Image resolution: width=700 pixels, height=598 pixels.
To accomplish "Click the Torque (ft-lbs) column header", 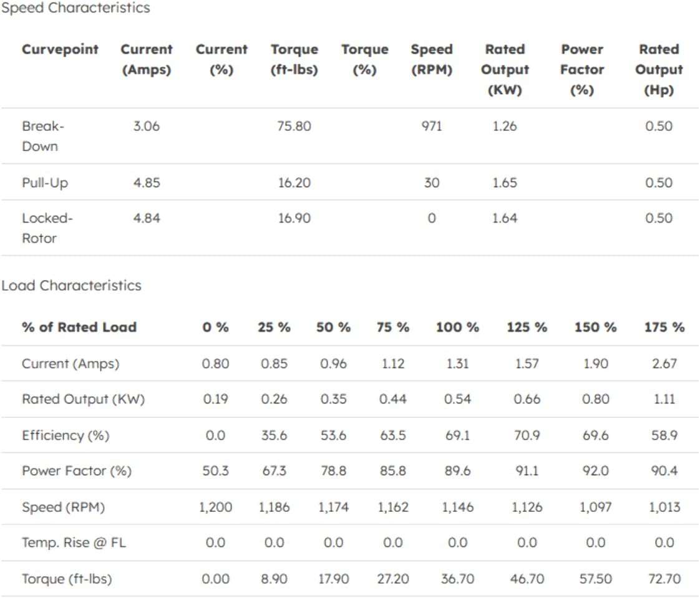I will click(x=294, y=59).
